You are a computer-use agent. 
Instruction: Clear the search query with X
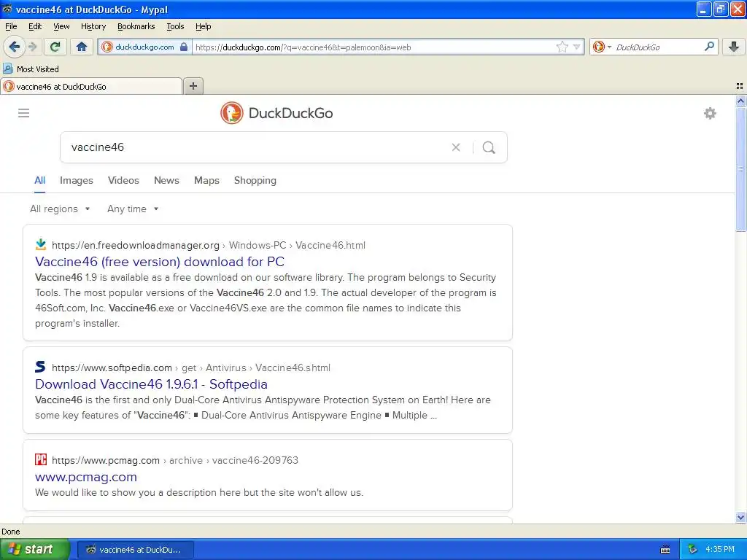coord(456,147)
